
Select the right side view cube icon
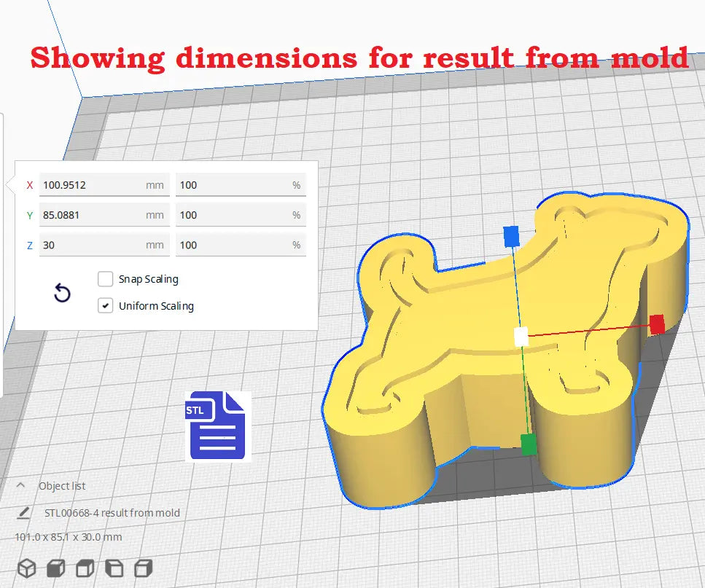pos(144,568)
